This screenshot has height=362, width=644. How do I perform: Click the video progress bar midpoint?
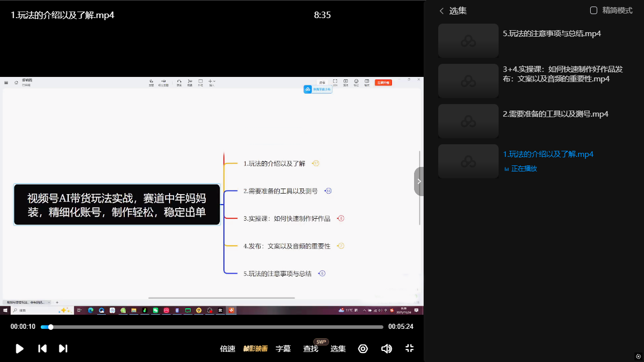coord(212,327)
